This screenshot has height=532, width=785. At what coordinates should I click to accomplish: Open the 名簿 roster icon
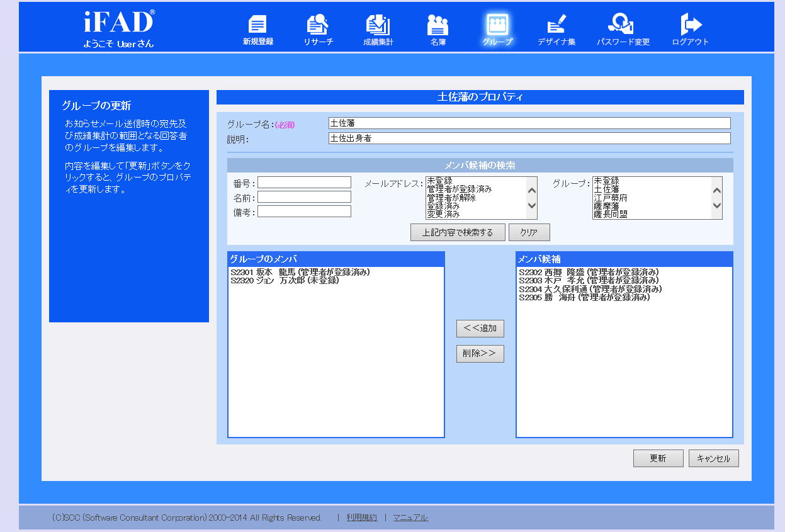point(438,30)
